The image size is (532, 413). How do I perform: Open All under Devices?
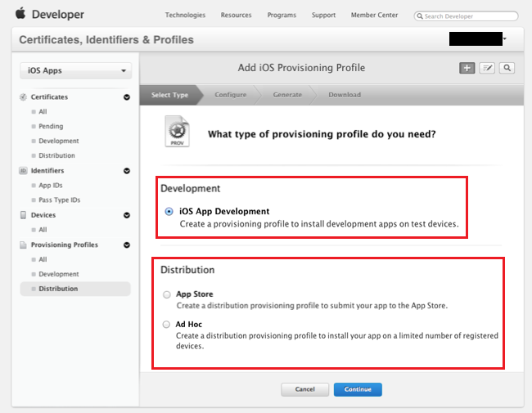point(43,230)
